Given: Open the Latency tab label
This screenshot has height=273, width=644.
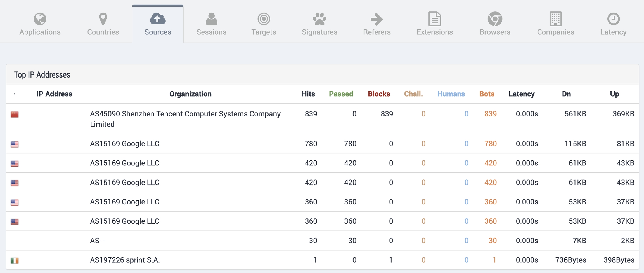Looking at the screenshot, I should tap(613, 32).
